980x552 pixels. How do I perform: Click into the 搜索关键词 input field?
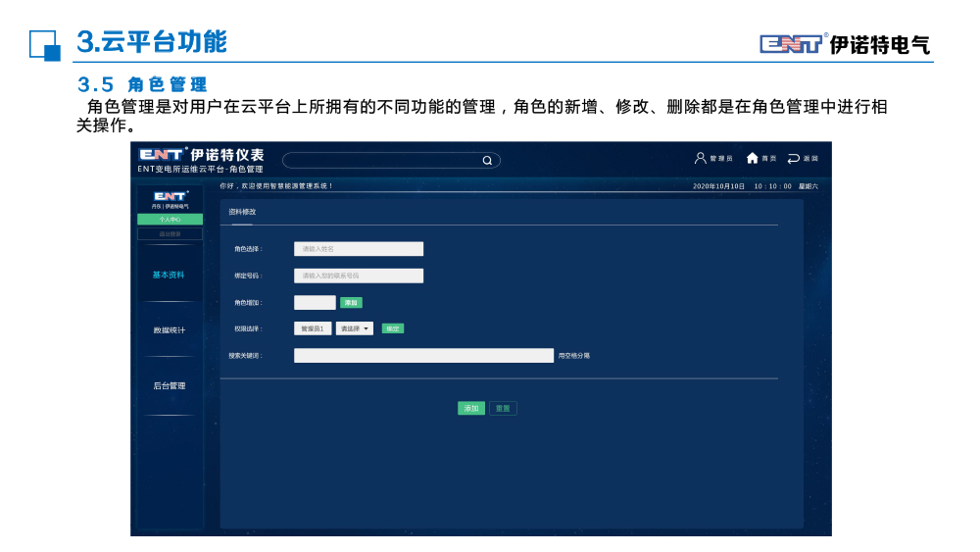(423, 356)
